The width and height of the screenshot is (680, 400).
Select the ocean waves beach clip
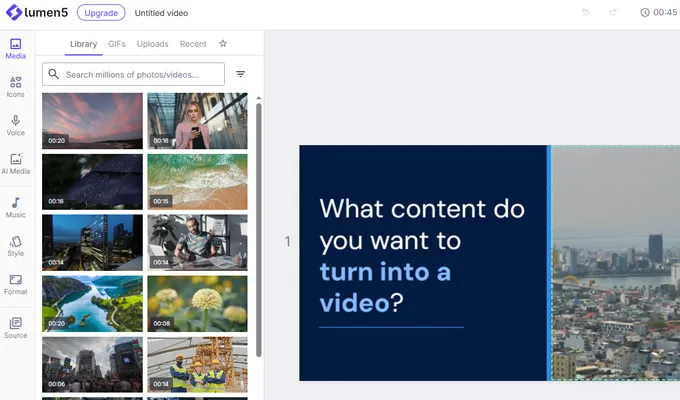pos(198,182)
